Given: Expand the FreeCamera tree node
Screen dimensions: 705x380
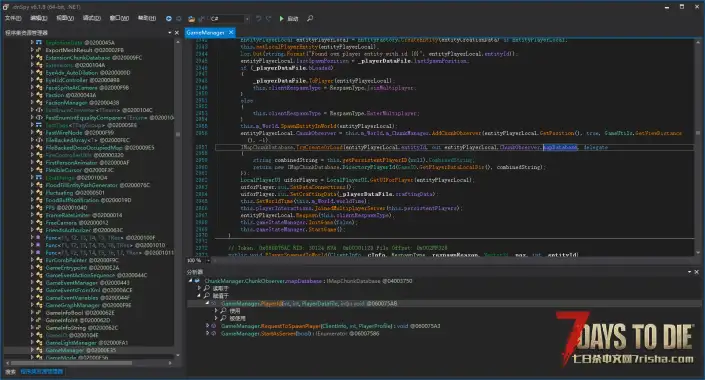Looking at the screenshot, I should coord(32,223).
